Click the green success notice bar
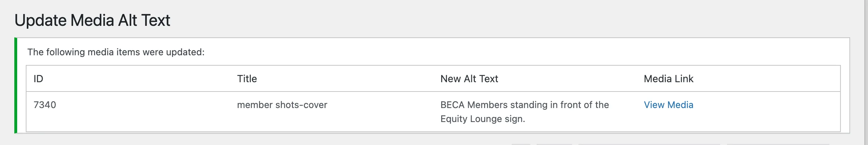868x145 pixels. pos(16,85)
